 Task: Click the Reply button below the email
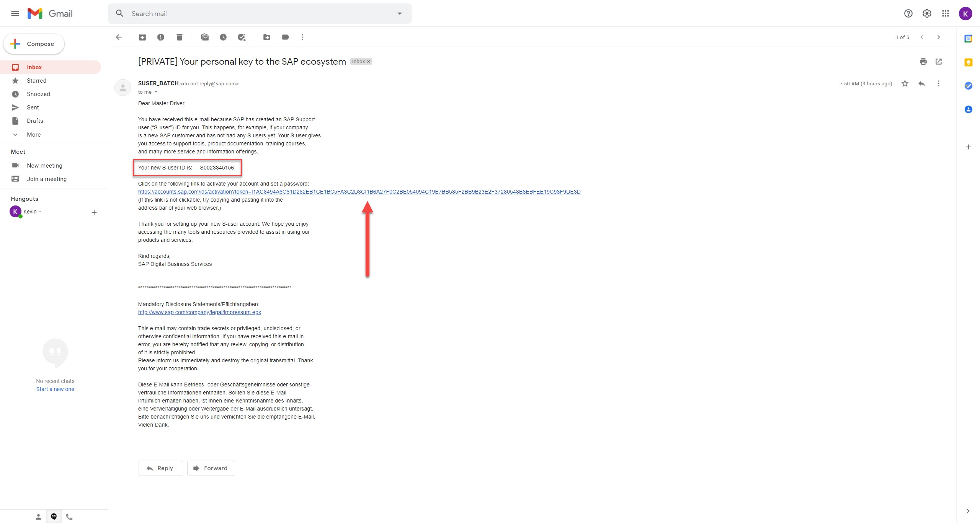(160, 468)
